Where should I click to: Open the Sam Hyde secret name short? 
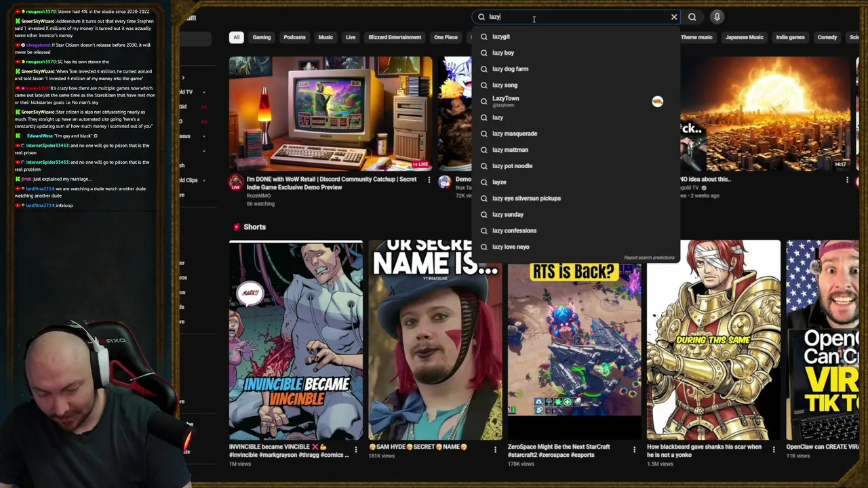click(x=435, y=340)
